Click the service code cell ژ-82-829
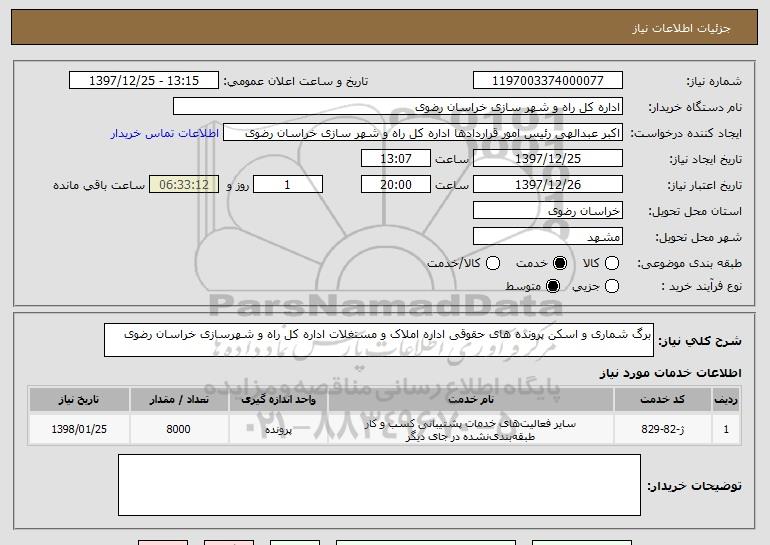The height and width of the screenshot is (545, 770). point(662,429)
